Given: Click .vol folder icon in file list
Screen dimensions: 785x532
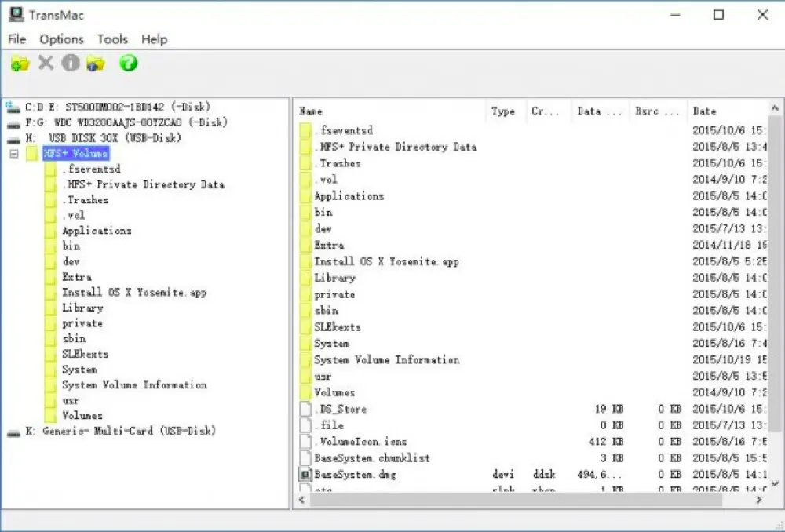Looking at the screenshot, I should click(305, 180).
